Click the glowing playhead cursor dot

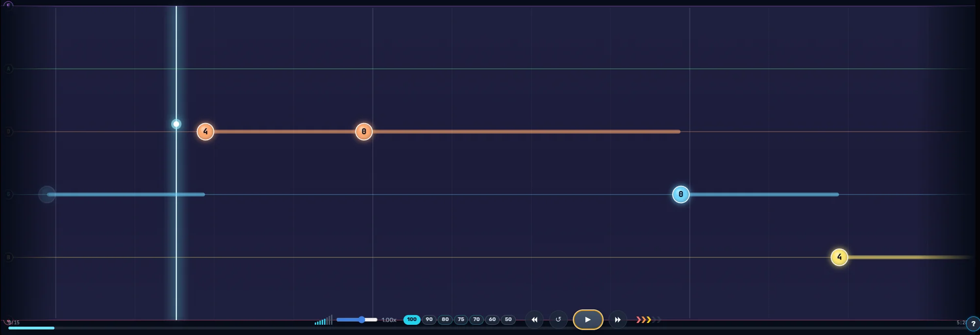pyautogui.click(x=176, y=124)
